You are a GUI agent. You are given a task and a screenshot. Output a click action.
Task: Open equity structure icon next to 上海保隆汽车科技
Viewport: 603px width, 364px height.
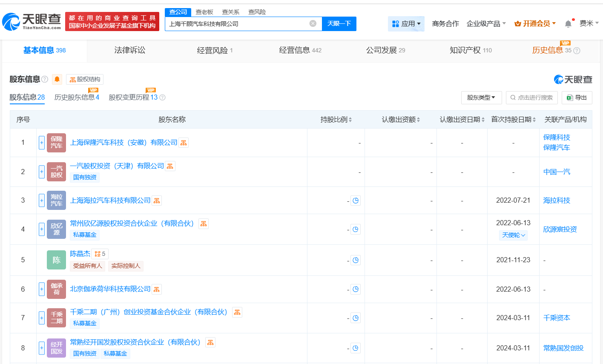184,143
